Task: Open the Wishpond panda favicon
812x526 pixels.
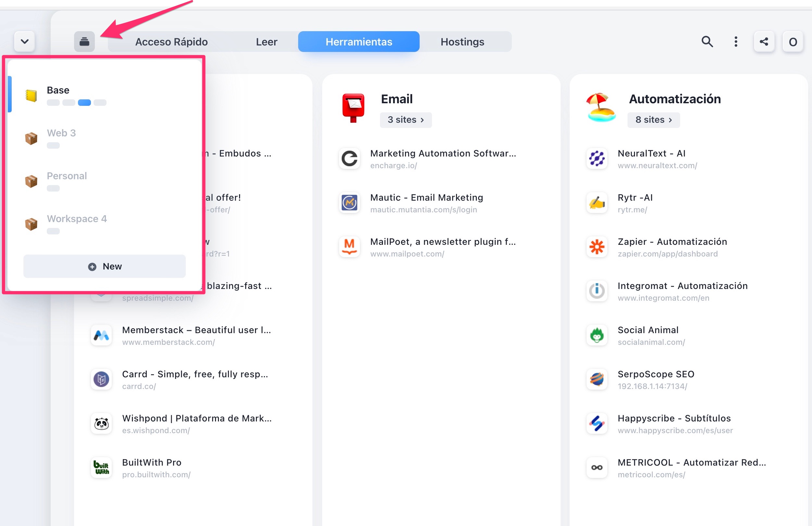Action: [101, 423]
